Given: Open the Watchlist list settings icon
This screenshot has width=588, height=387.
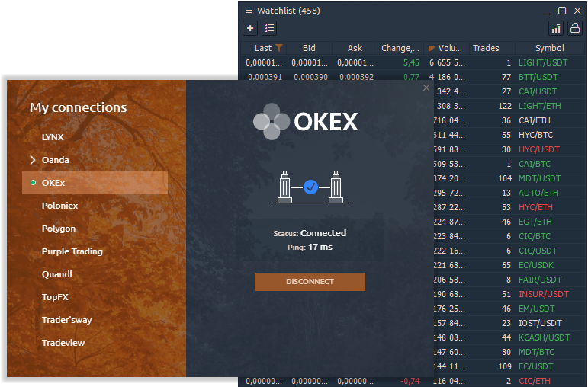Looking at the screenshot, I should coord(269,28).
